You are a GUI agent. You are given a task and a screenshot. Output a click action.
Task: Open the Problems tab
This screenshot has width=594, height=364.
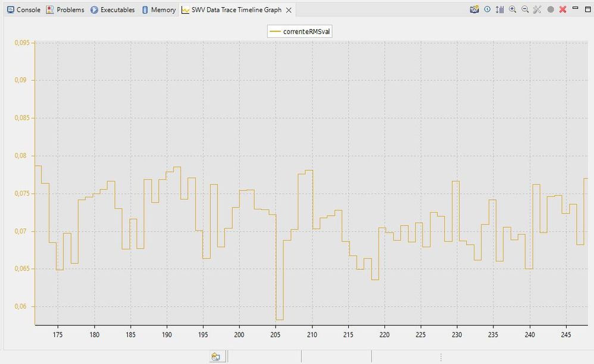(x=65, y=10)
